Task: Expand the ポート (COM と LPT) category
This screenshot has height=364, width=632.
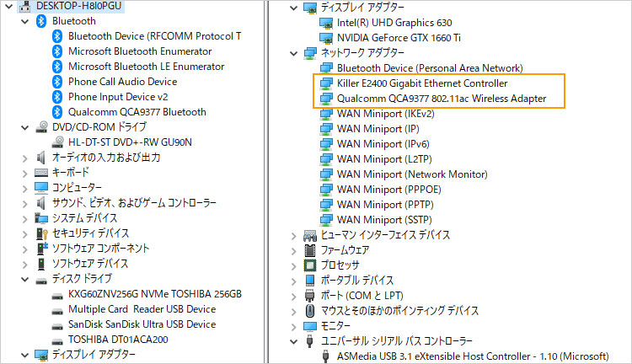Action: 292,296
